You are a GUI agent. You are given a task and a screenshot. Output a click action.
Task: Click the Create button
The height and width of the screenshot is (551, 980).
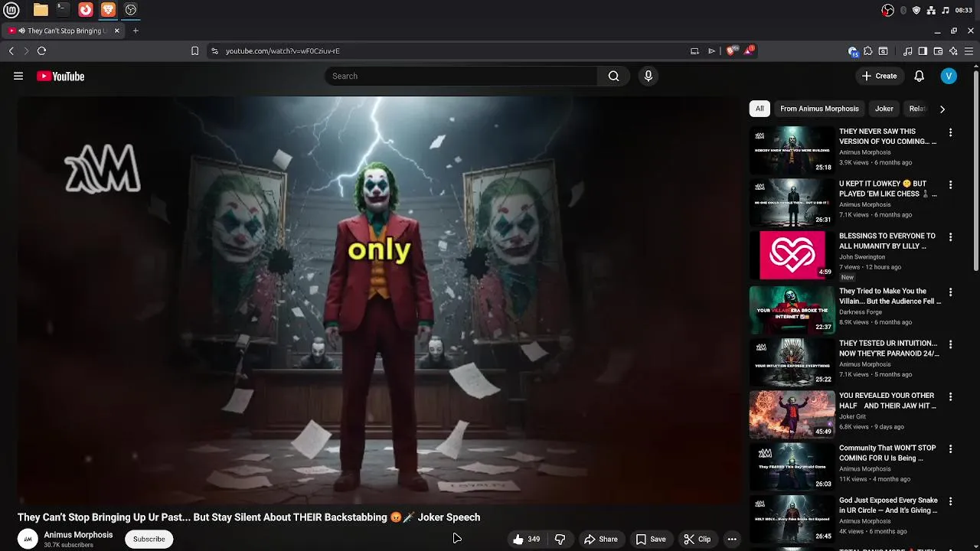coord(879,76)
